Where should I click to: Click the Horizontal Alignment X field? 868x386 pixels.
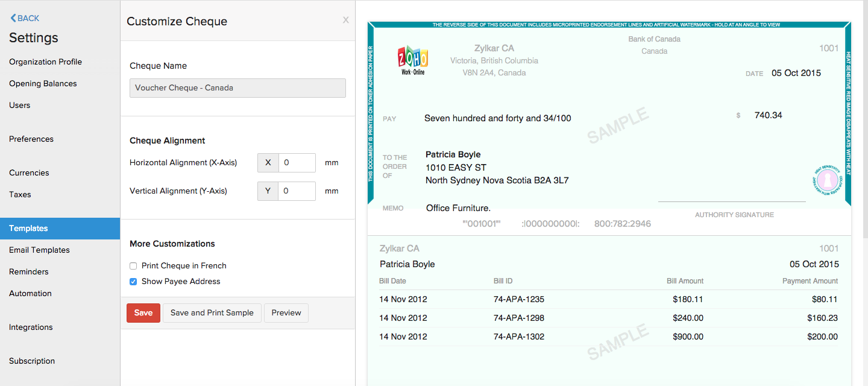pyautogui.click(x=297, y=163)
